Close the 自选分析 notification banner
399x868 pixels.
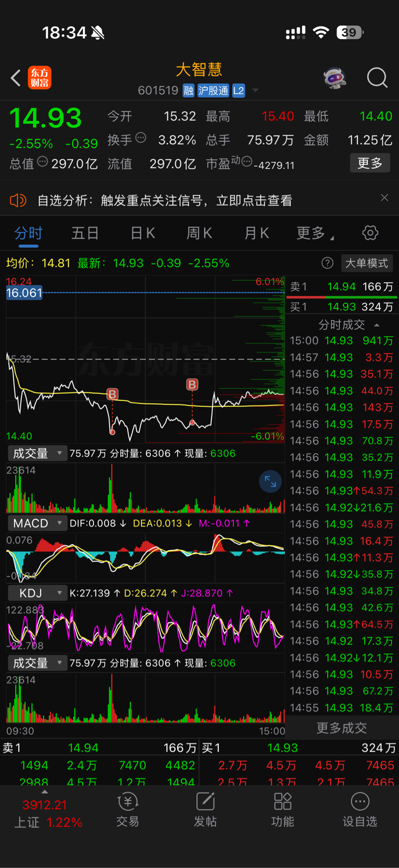point(384,198)
